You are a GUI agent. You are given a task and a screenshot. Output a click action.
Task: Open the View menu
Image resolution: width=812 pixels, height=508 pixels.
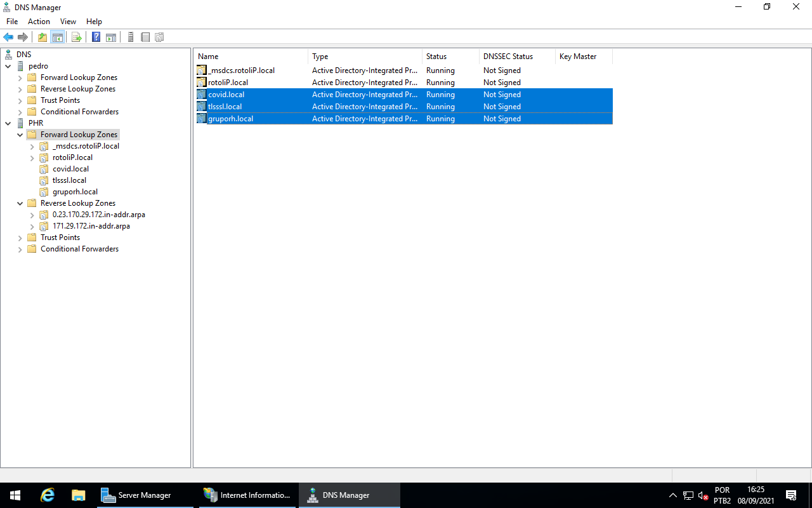[68, 22]
